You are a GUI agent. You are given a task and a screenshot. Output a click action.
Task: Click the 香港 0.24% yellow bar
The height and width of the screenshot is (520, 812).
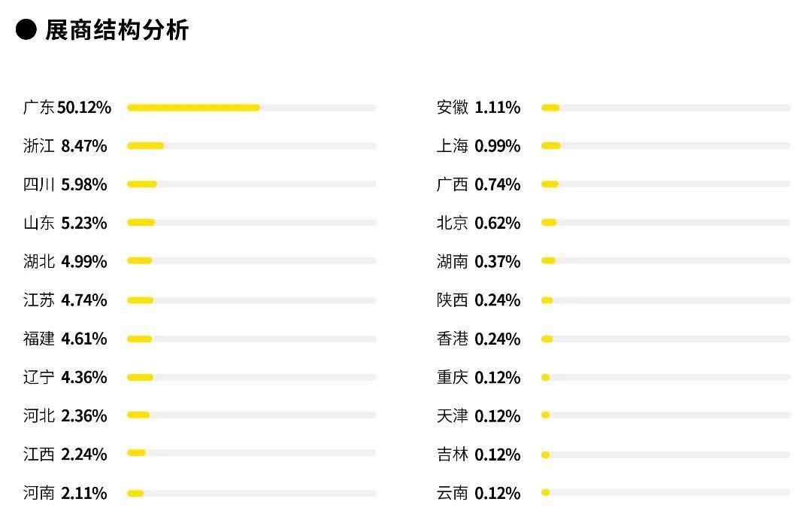(547, 339)
